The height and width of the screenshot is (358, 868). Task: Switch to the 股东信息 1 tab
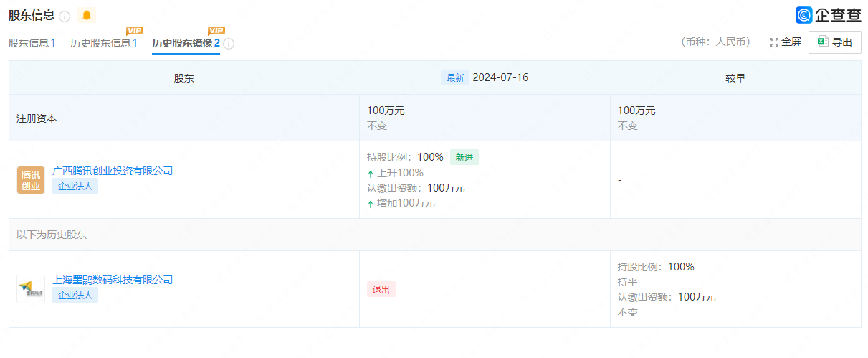tap(32, 43)
